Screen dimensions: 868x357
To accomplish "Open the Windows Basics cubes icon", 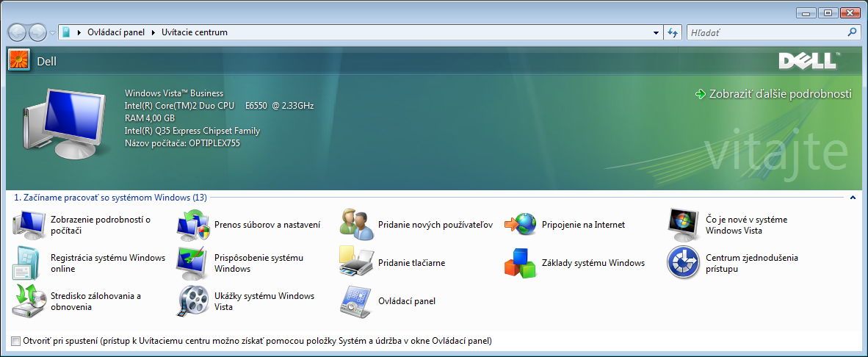I will coord(521,263).
